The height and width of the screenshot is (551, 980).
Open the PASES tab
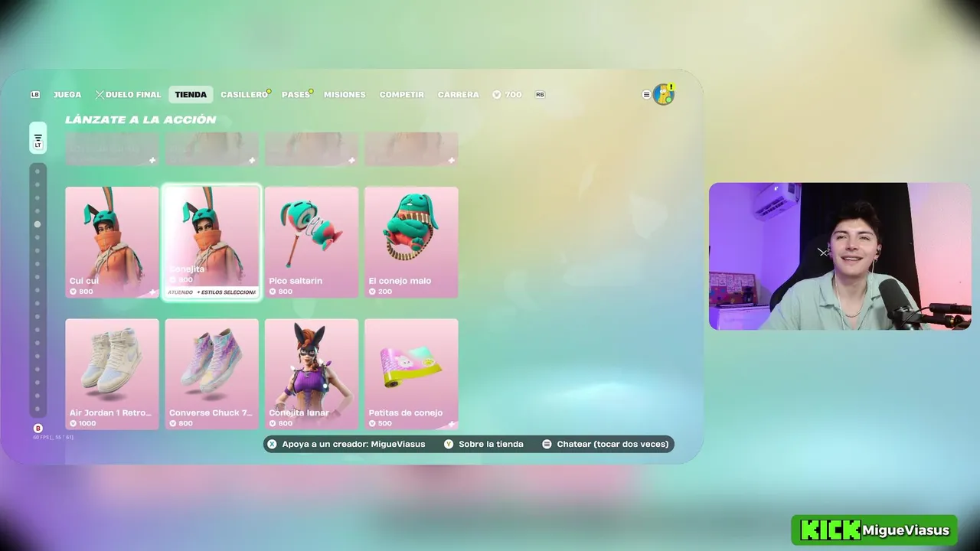click(x=296, y=95)
